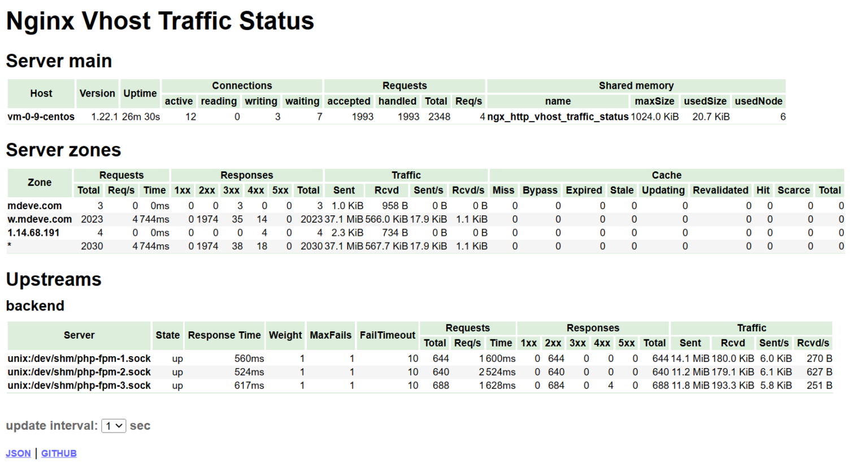
Task: Click the vm-0-9-centos host name
Action: 41,117
